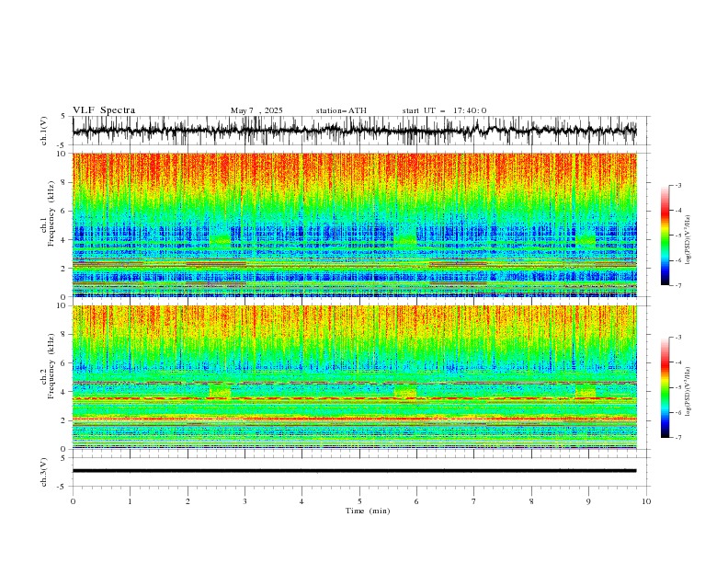The image size is (728, 563).
Task: Click the time axis tick label "7"
Action: coord(474,501)
